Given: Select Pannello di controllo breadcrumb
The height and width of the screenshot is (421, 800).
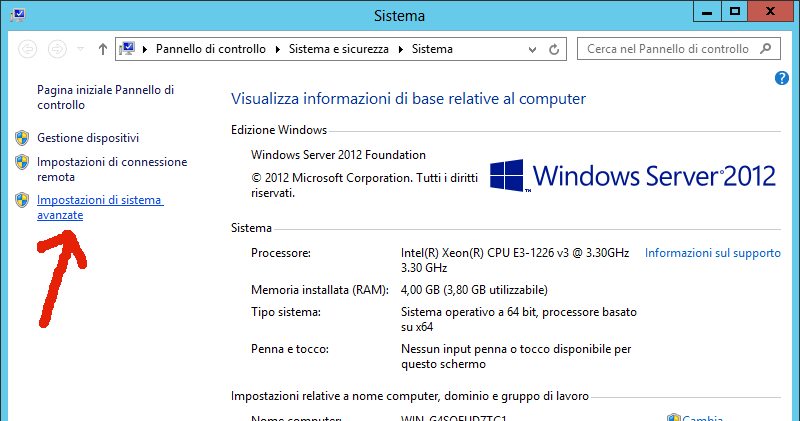Looking at the screenshot, I should click(211, 49).
